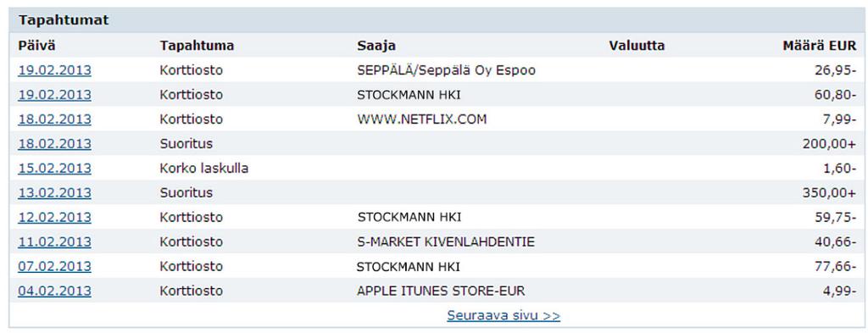Open the 07.02.2013 date for the Stockmann purchase
This screenshot has width=868, height=333.
55,267
